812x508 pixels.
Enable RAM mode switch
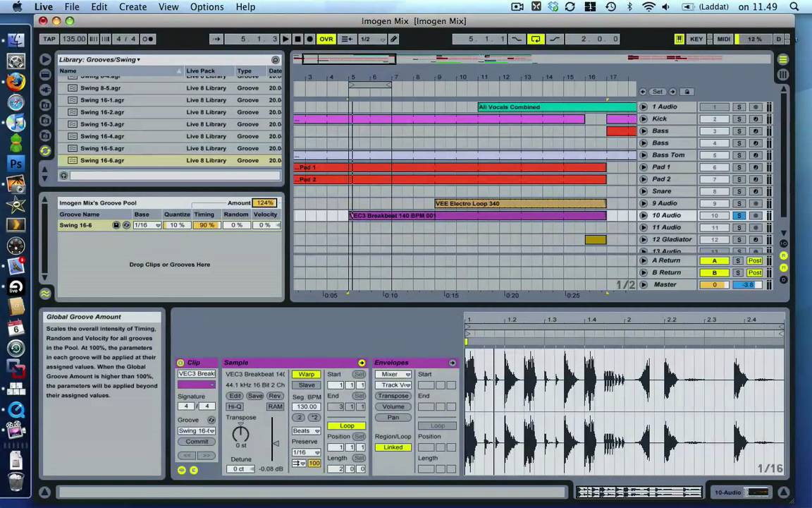(x=275, y=407)
